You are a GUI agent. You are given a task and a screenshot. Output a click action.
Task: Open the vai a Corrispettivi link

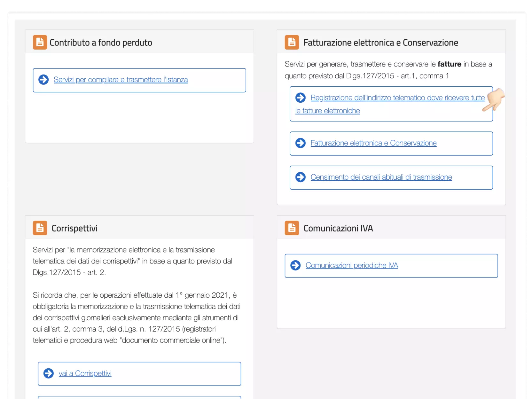(x=85, y=373)
